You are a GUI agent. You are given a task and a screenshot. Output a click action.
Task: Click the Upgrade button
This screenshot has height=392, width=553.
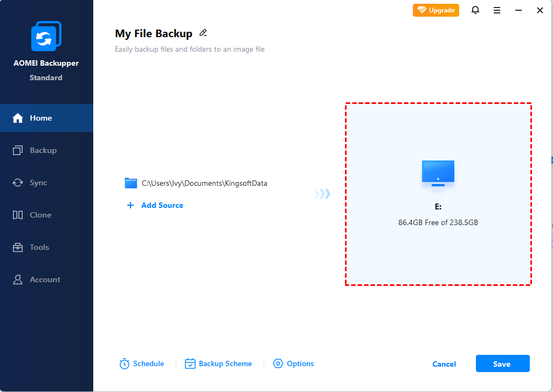click(x=436, y=10)
